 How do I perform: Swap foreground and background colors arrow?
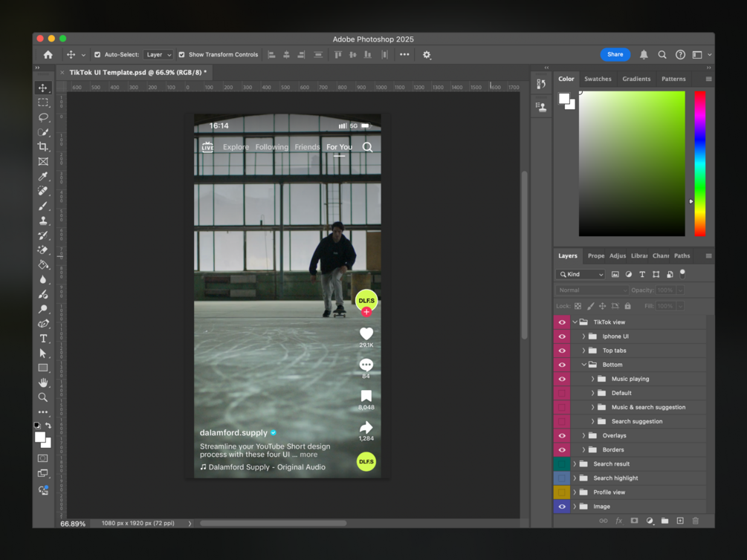point(48,426)
